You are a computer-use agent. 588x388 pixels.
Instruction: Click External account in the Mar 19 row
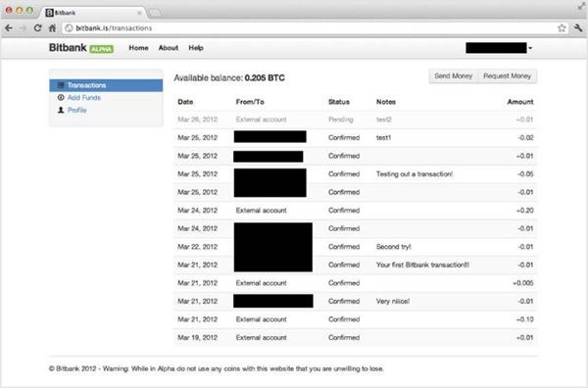click(262, 338)
